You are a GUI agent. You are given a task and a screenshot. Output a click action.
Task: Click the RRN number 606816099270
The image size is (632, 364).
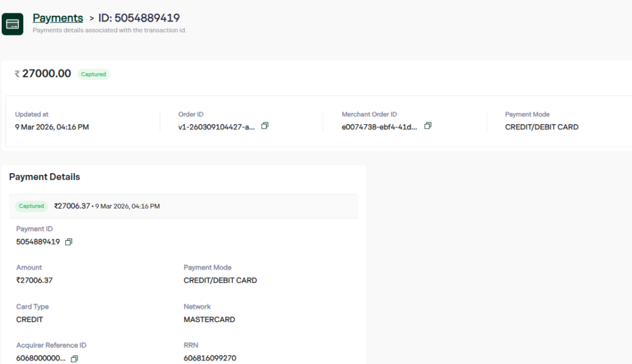coord(210,359)
